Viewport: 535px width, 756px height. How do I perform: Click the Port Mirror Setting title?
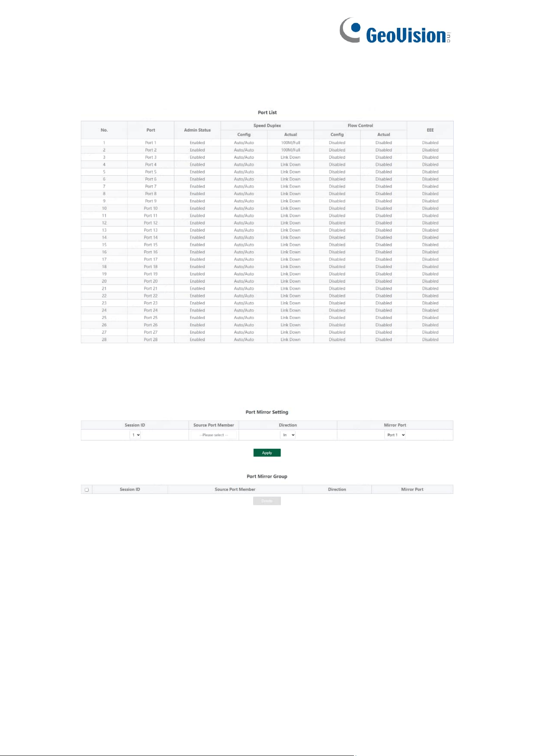tap(267, 412)
